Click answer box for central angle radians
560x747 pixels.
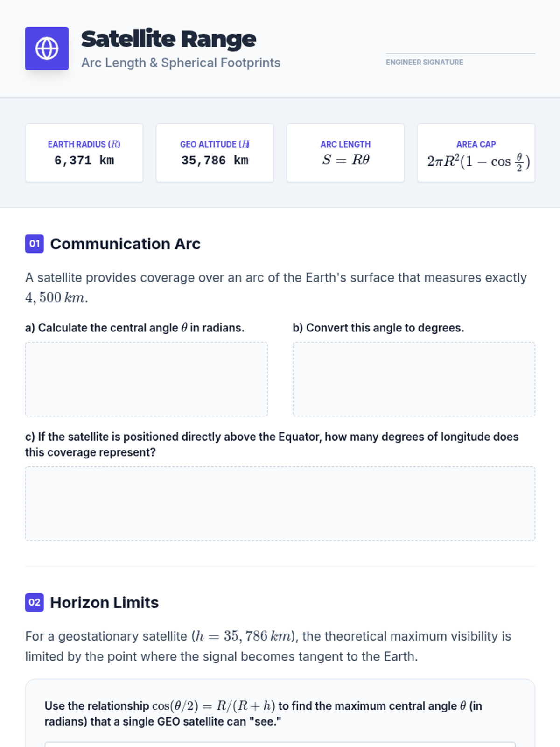[x=146, y=379]
